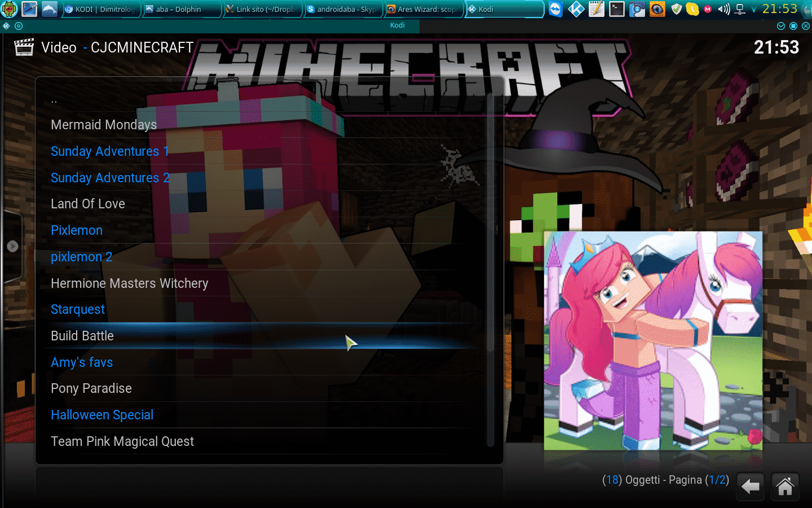Screen dimensions: 812x508
Task: Open the volume speaker tray icon
Action: point(724,9)
